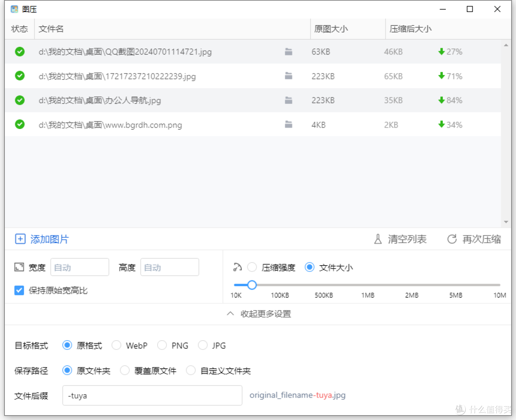Click scrollbar down arrow in file list
Screen dimensions: 516x420
pos(506,222)
